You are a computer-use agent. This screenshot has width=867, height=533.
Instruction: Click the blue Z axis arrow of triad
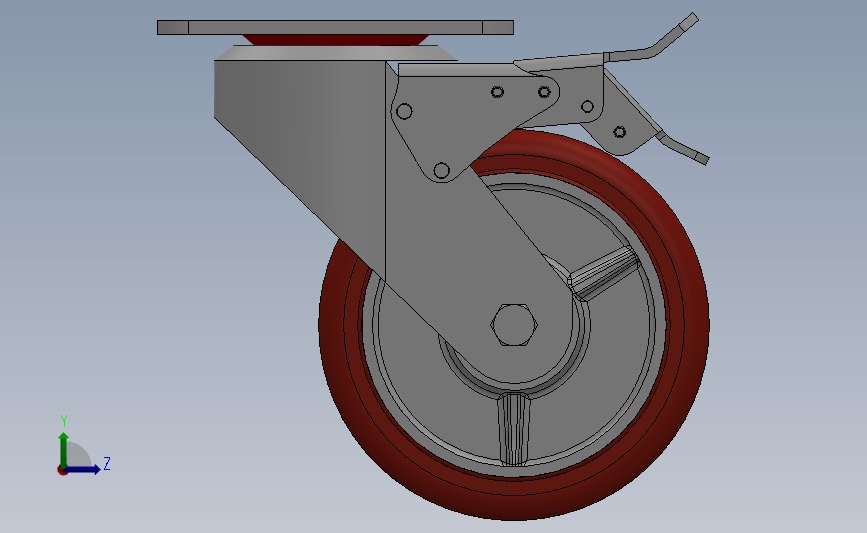point(83,470)
